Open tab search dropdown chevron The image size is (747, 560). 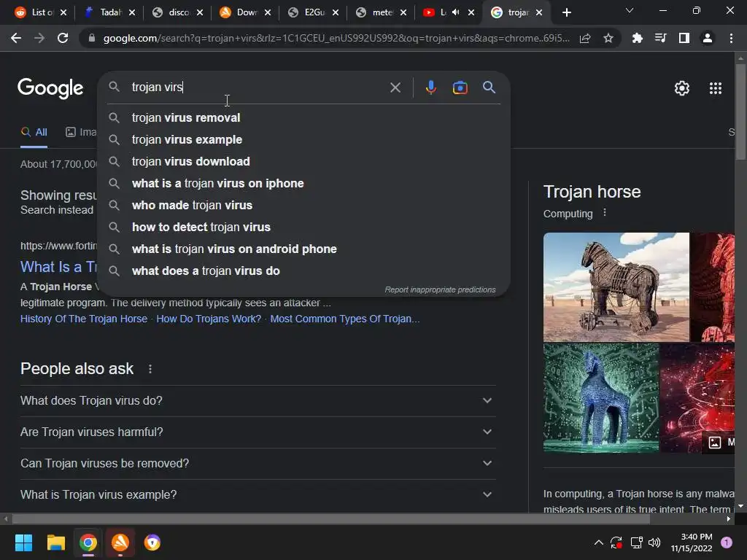(630, 10)
